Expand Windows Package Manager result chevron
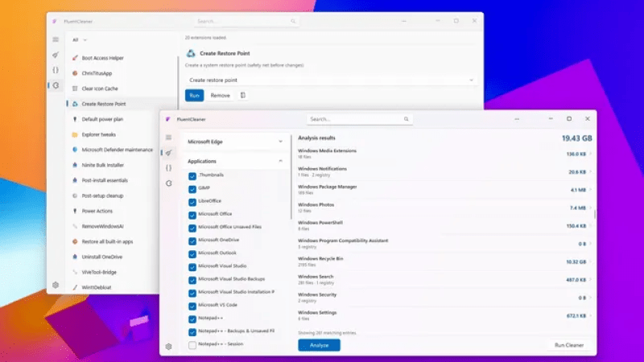The width and height of the screenshot is (644, 362). (x=590, y=190)
